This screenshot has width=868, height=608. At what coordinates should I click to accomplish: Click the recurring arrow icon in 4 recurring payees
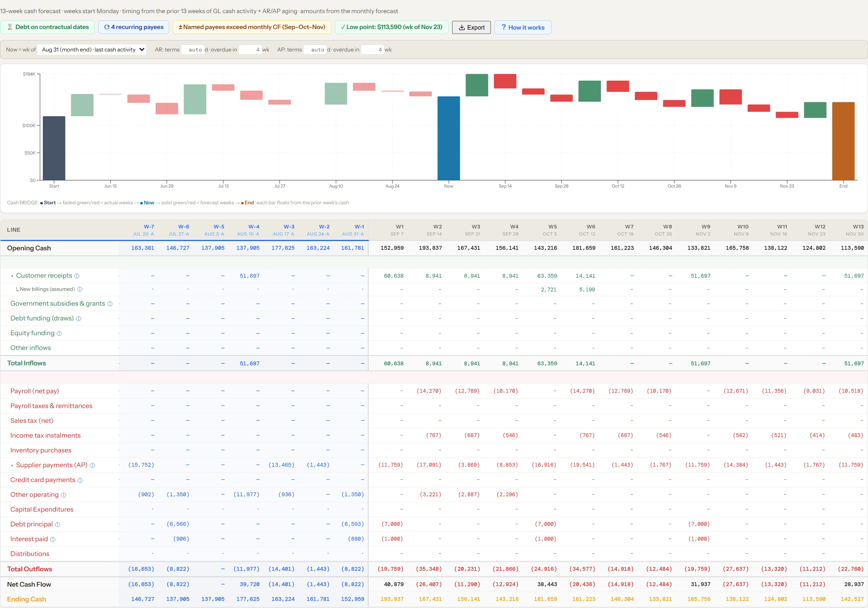(x=107, y=27)
